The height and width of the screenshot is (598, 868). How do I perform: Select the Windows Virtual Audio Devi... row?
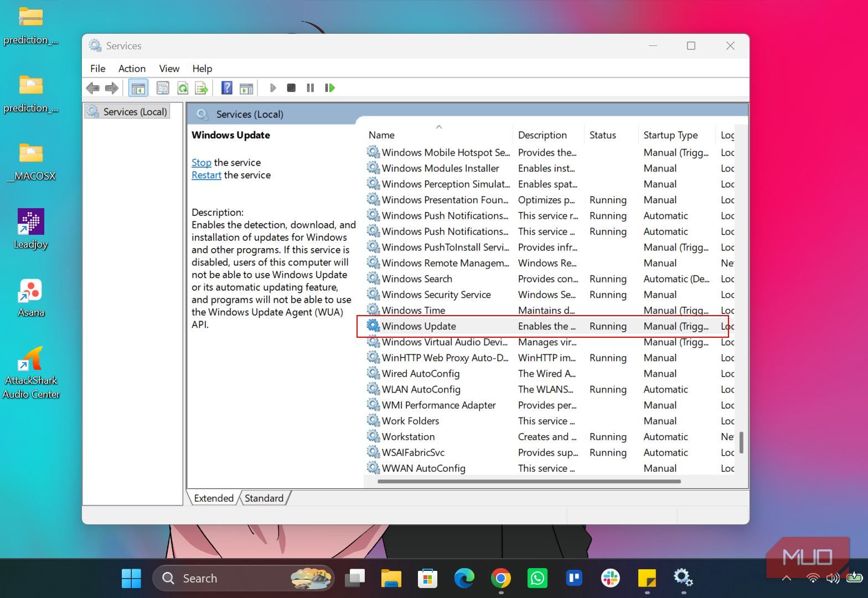(549, 342)
